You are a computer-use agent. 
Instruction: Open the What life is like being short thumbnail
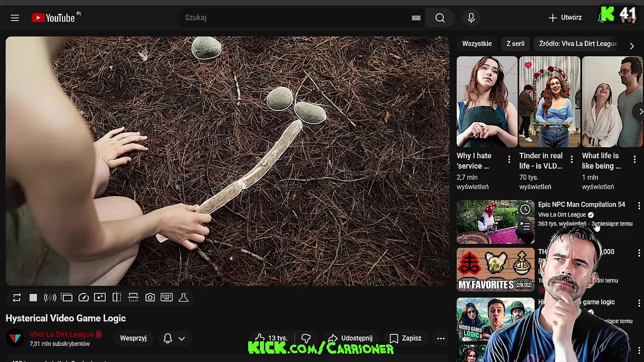click(x=612, y=102)
